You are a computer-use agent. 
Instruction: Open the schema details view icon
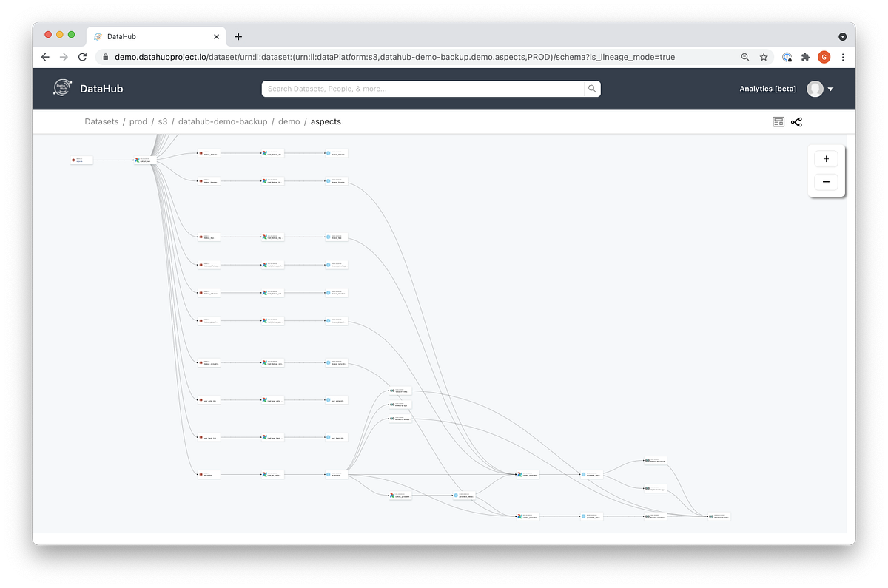778,121
